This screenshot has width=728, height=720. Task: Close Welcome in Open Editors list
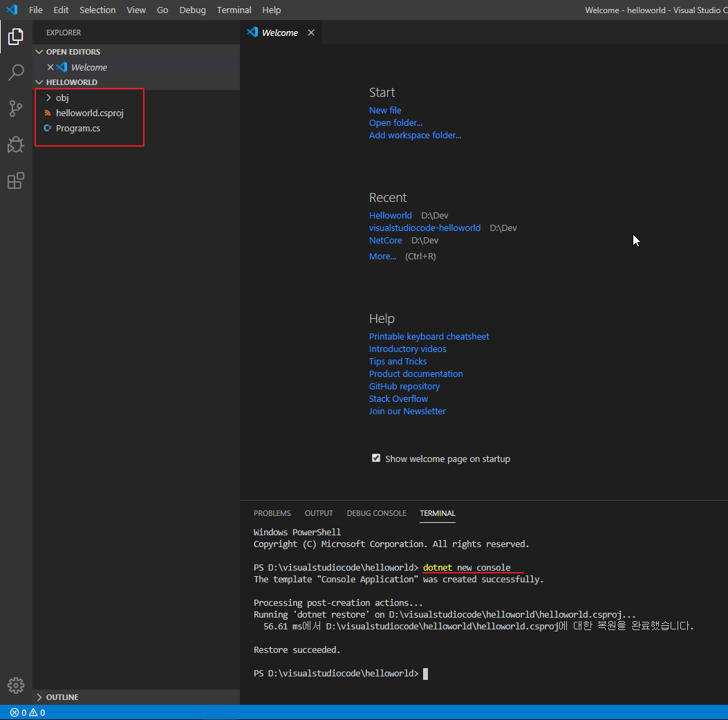pos(50,67)
